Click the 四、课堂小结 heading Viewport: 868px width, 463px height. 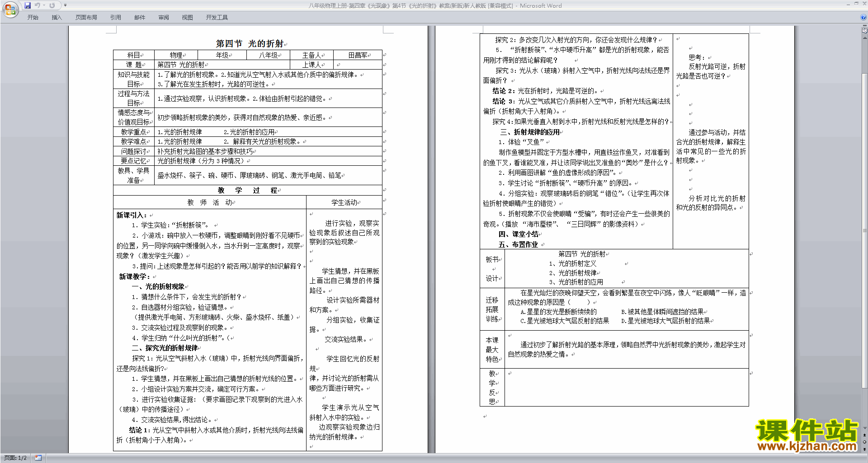point(519,234)
